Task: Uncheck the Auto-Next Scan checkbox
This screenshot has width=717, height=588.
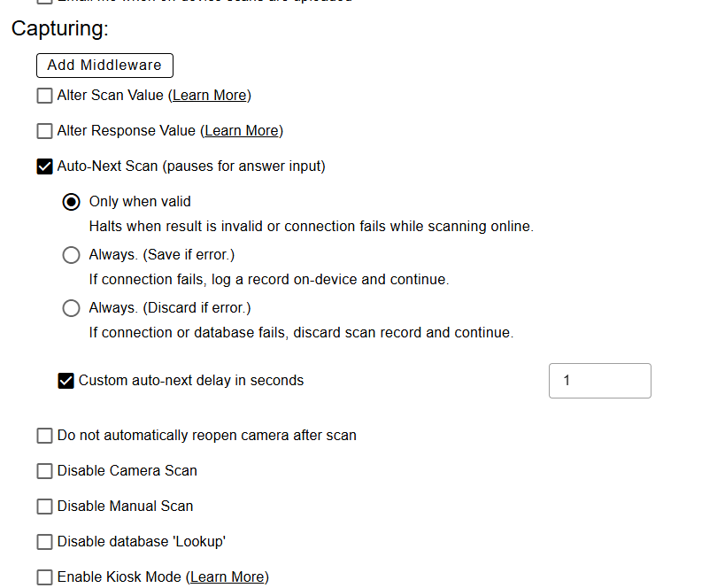Action: [44, 166]
